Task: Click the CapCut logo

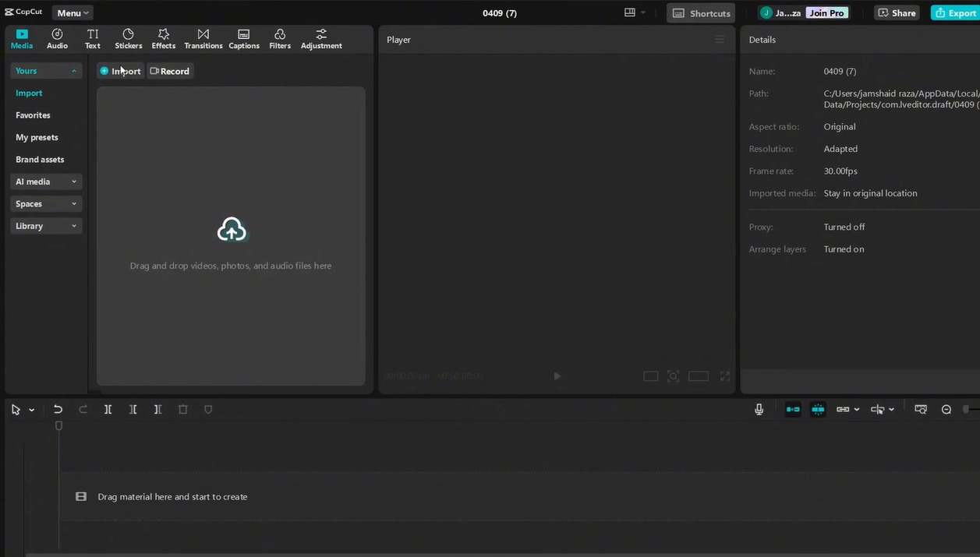Action: 23,12
